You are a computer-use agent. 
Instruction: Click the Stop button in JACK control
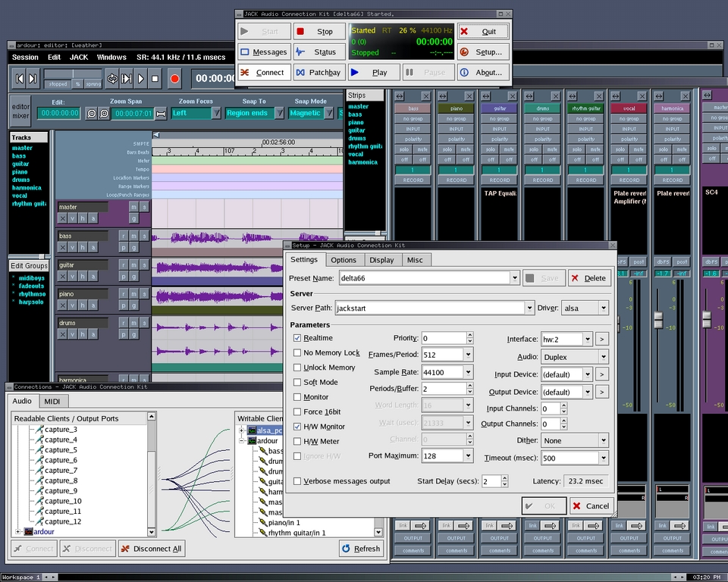[x=318, y=32]
